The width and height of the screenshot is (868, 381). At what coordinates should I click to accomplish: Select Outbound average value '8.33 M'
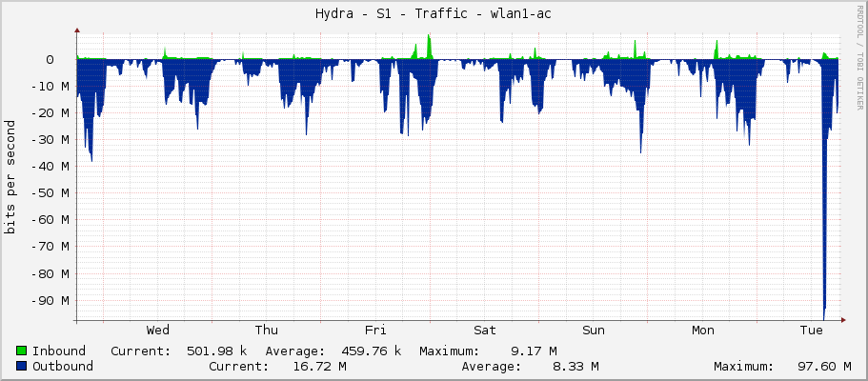click(x=575, y=366)
